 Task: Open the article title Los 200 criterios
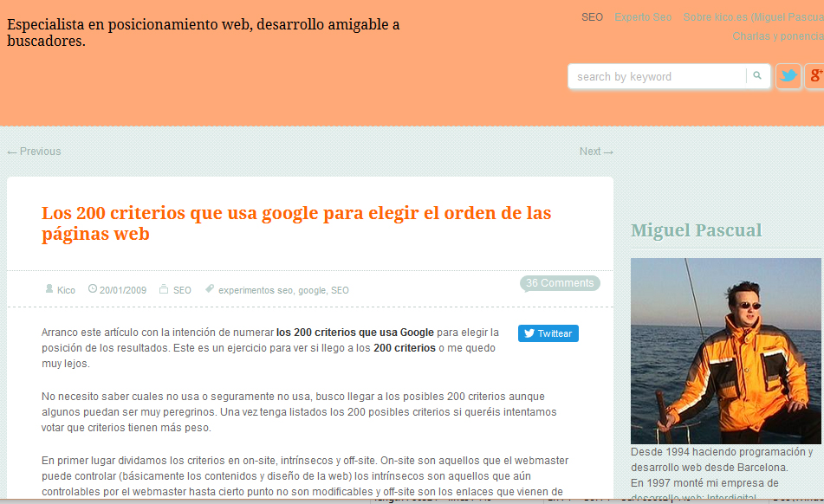point(296,223)
